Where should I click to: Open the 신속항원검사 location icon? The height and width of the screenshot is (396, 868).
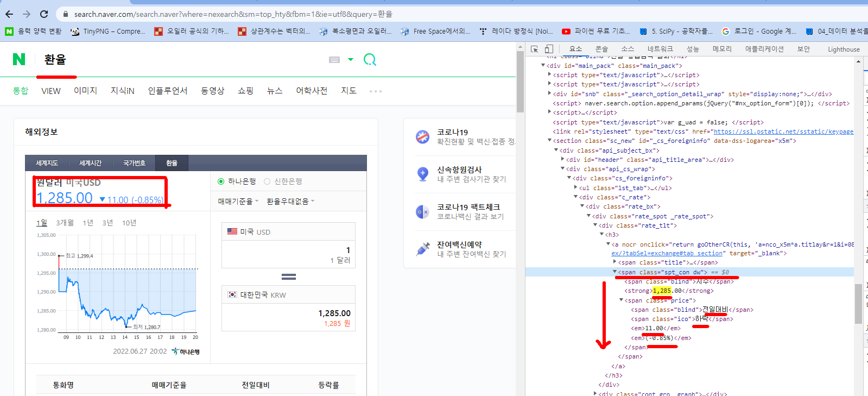tap(422, 174)
